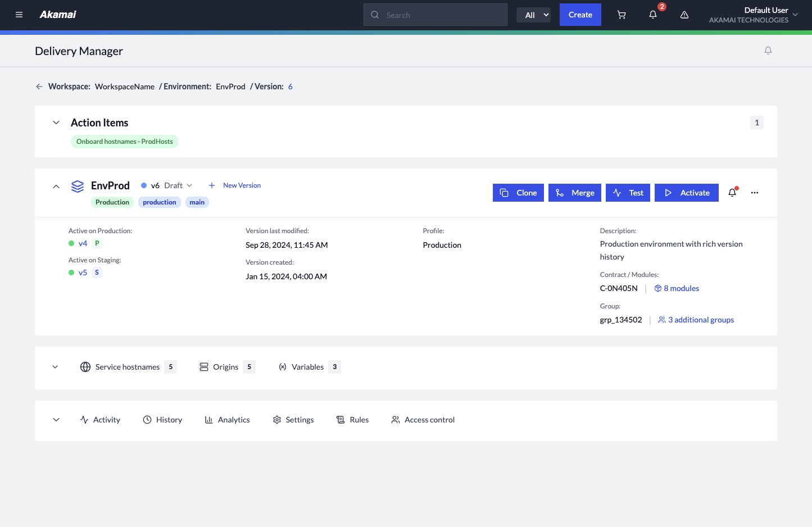Open the Rules tab

[352, 420]
